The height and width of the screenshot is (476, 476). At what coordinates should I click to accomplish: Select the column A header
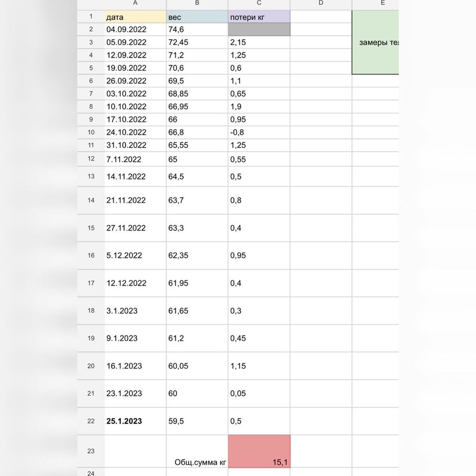coord(135,4)
